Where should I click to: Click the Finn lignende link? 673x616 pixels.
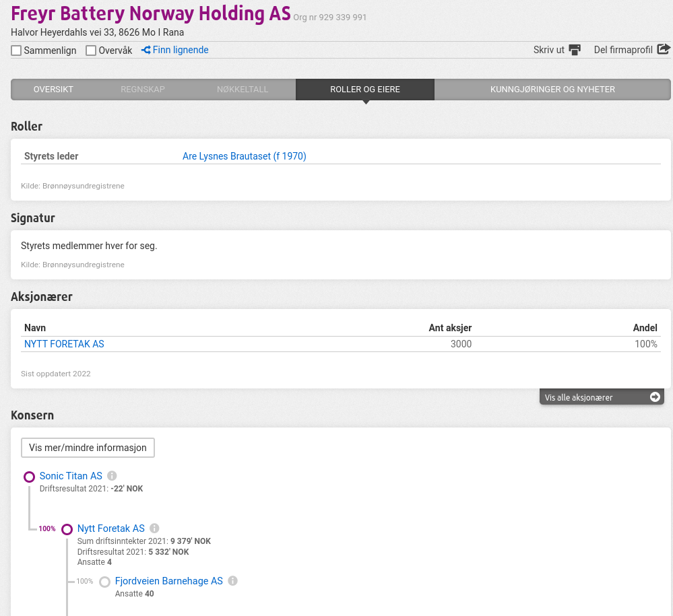(181, 50)
